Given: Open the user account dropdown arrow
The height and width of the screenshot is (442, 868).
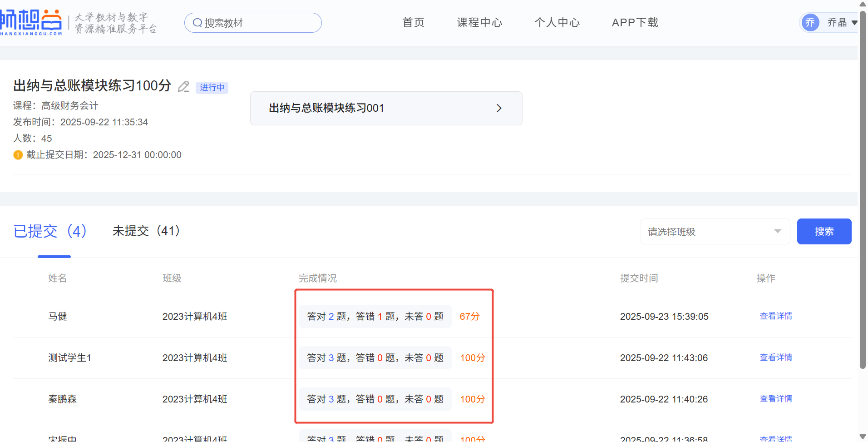Looking at the screenshot, I should coord(854,23).
